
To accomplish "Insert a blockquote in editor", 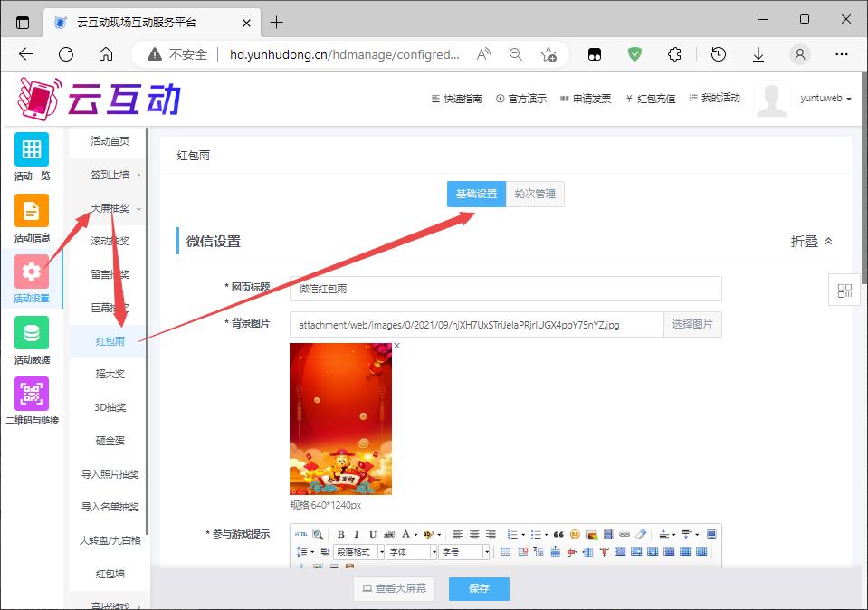I will pyautogui.click(x=558, y=535).
